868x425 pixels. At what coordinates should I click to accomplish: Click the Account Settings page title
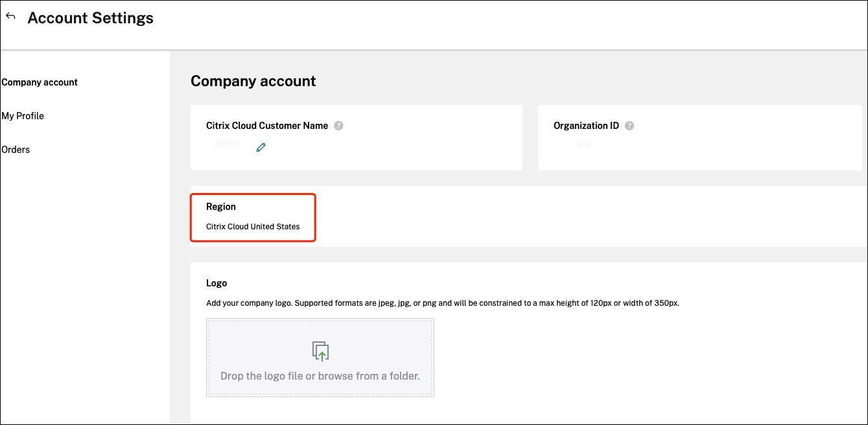point(91,18)
